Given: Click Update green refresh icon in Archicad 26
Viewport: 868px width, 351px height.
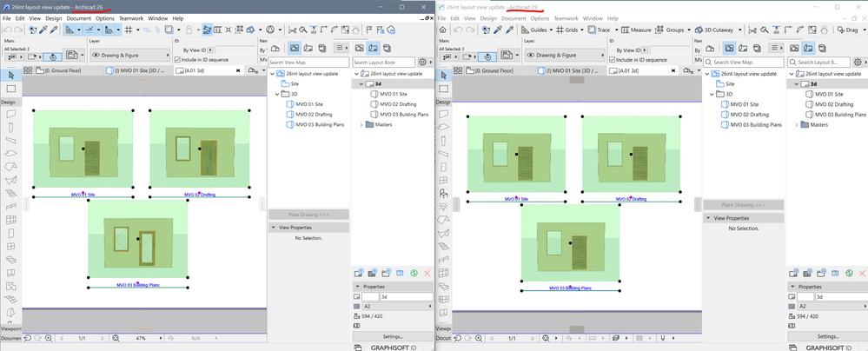Looking at the screenshot, I should click(x=414, y=273).
